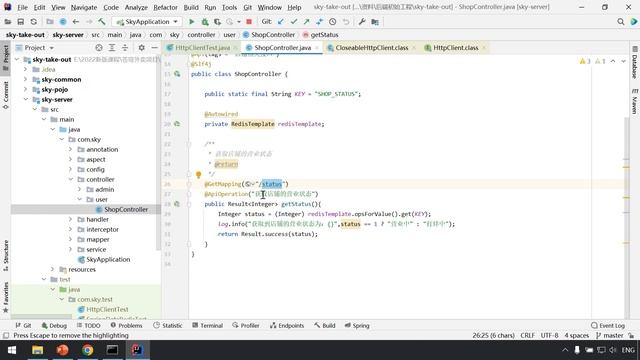This screenshot has width=640, height=360.
Task: Run with coverage toolbar icon
Action: (218, 22)
